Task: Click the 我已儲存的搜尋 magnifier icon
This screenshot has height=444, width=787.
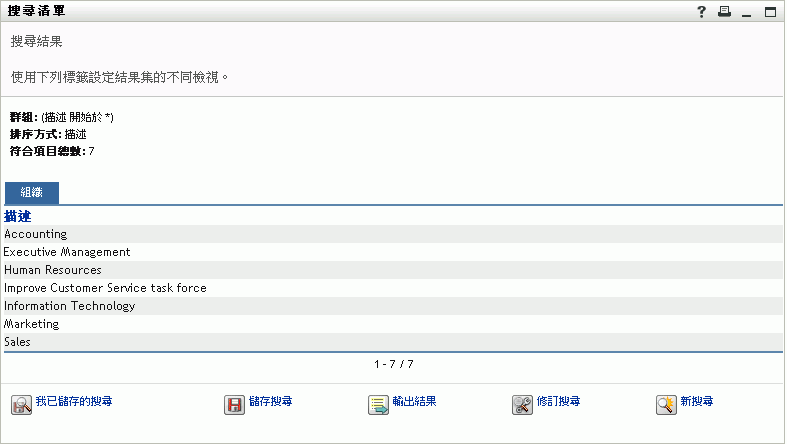Action: click(21, 405)
